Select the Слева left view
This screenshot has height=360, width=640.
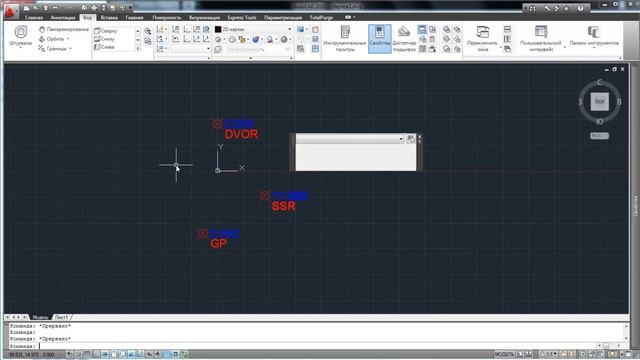(x=104, y=47)
